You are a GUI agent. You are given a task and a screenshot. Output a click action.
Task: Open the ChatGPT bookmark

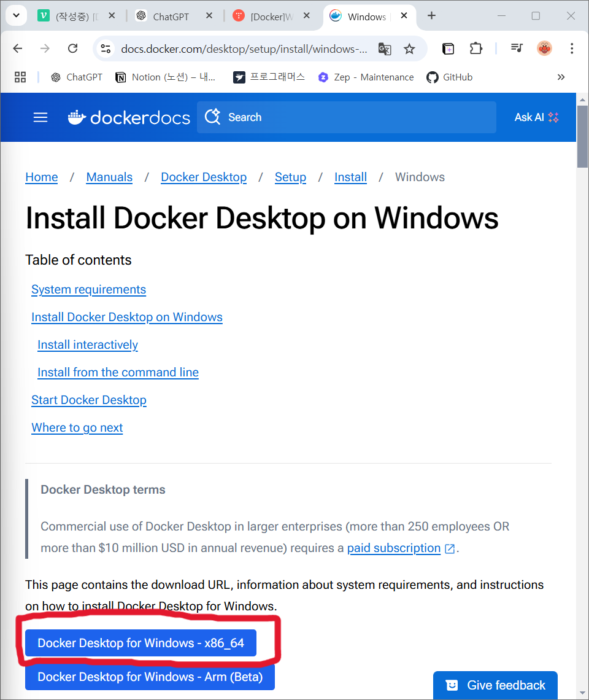pos(77,77)
